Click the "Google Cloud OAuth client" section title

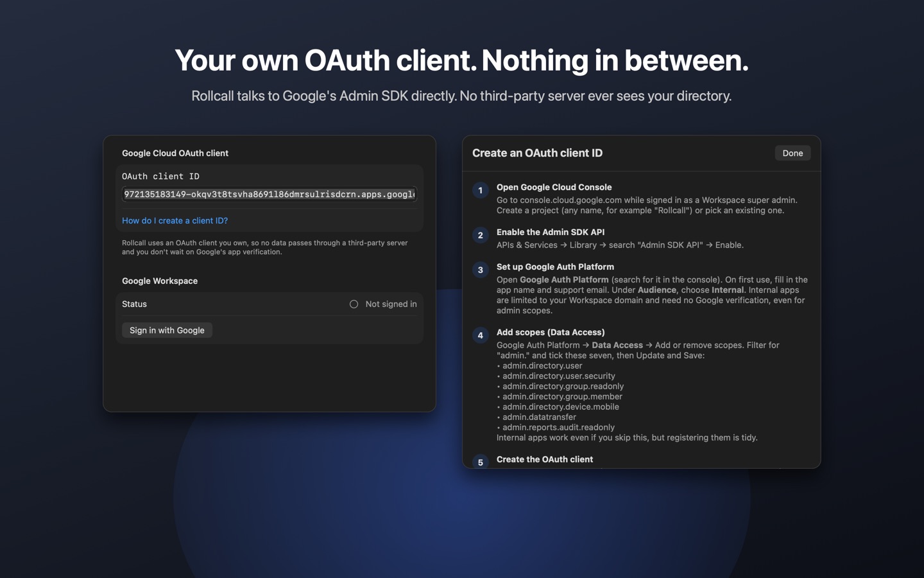click(175, 153)
